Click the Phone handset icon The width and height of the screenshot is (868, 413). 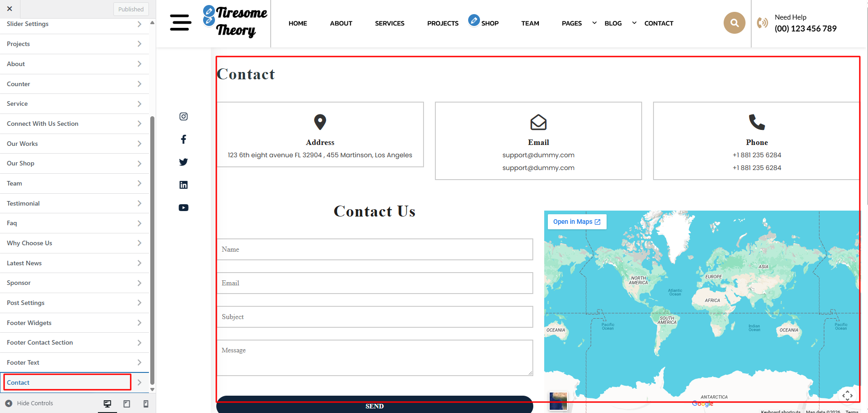click(757, 122)
